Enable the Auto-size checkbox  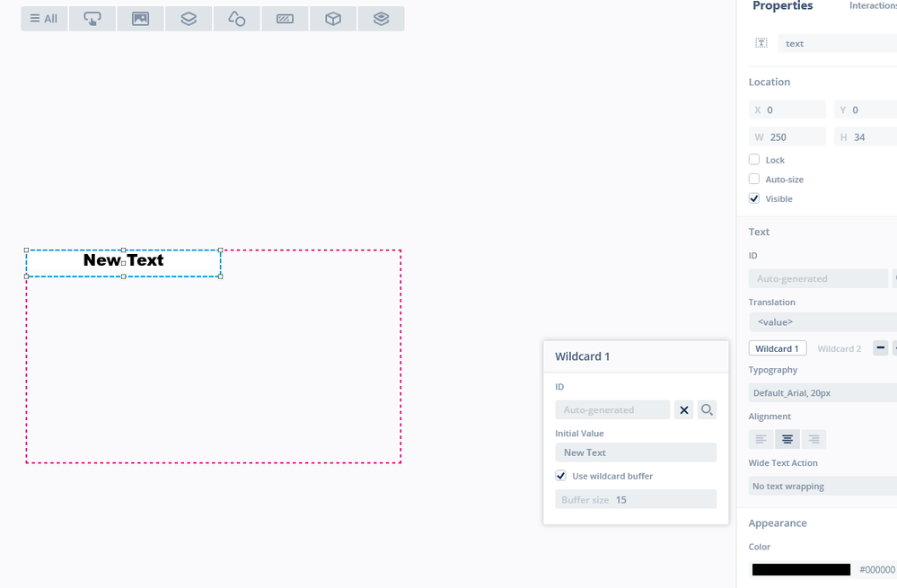pyautogui.click(x=754, y=179)
